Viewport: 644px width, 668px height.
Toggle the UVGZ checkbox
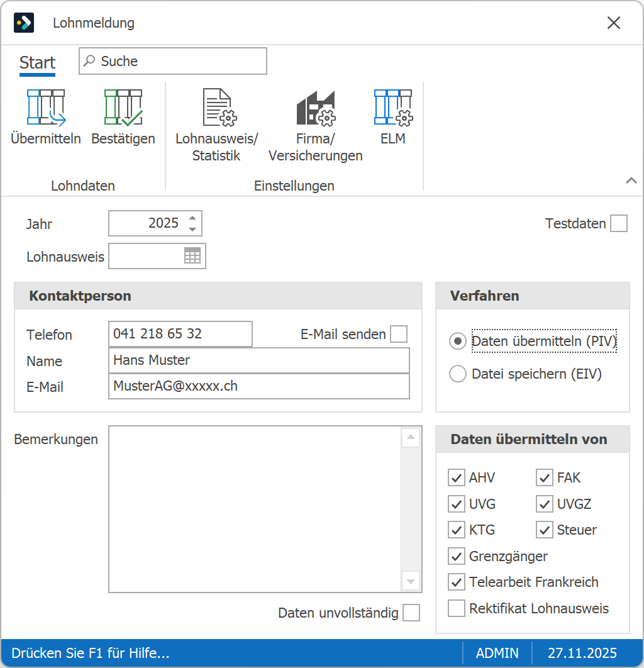pyautogui.click(x=545, y=504)
